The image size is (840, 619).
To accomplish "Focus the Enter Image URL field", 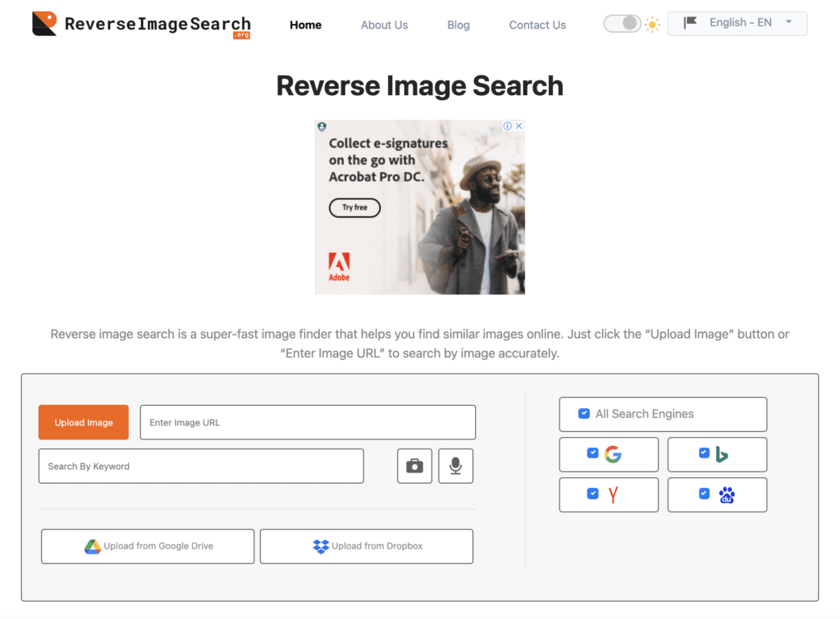I will pos(308,422).
